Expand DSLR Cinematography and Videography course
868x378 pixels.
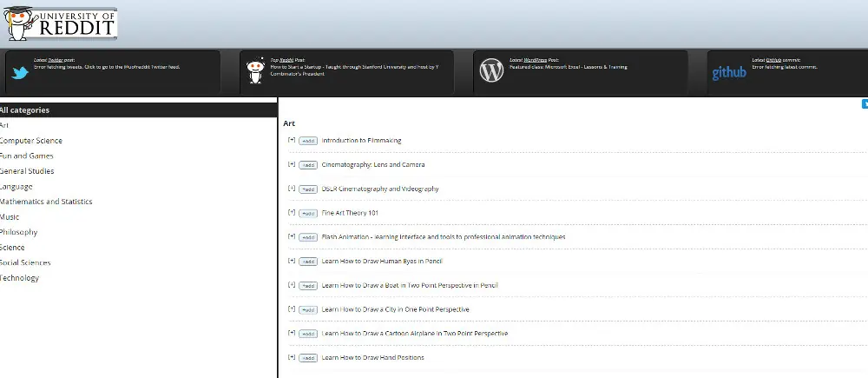[x=292, y=188]
